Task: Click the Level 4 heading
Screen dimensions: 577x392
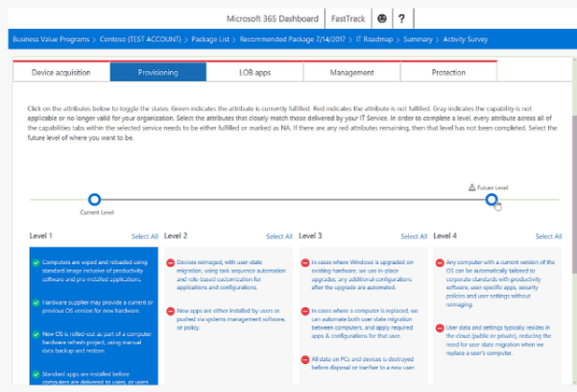Action: 445,236
